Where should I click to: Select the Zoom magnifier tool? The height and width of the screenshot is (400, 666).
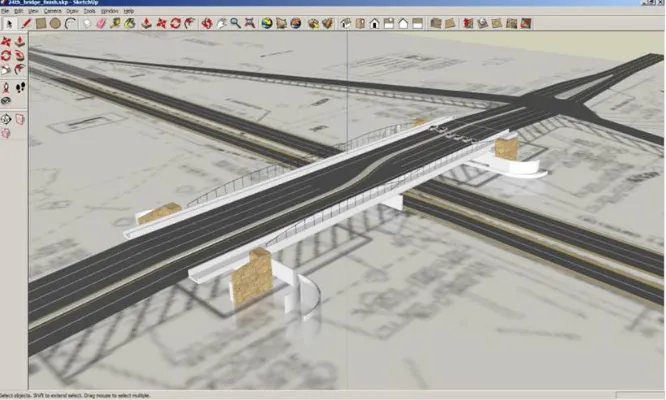235,24
